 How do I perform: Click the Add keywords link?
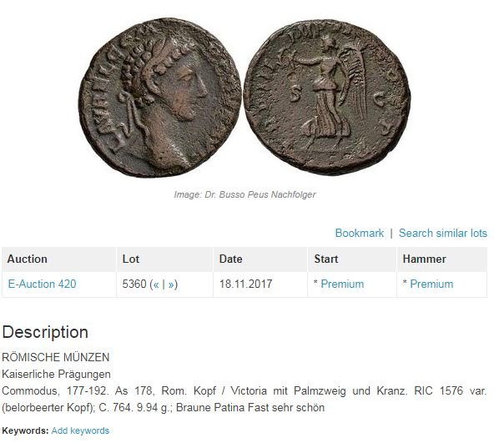coord(80,430)
